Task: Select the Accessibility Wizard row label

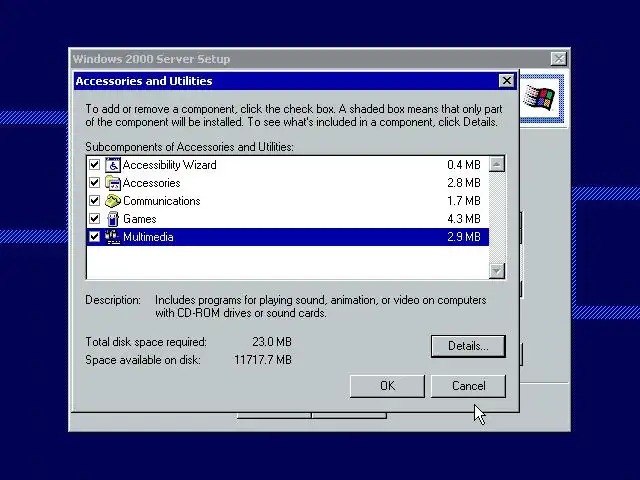Action: [x=169, y=165]
